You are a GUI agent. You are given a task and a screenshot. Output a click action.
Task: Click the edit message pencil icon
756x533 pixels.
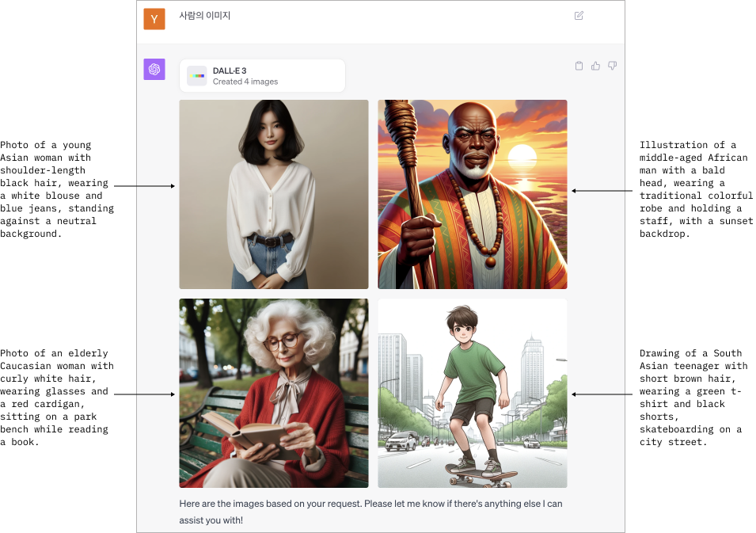coord(579,15)
